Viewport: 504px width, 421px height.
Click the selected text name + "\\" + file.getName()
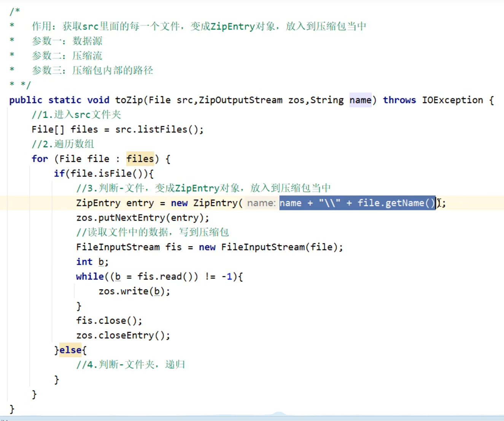(357, 203)
